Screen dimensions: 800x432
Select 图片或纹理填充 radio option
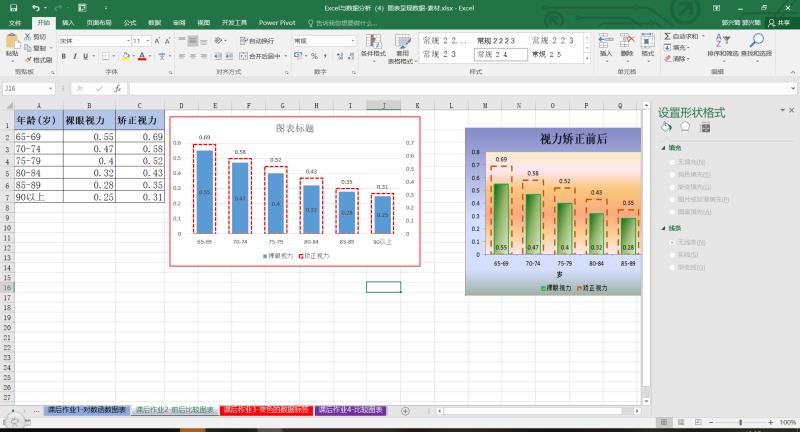point(672,199)
